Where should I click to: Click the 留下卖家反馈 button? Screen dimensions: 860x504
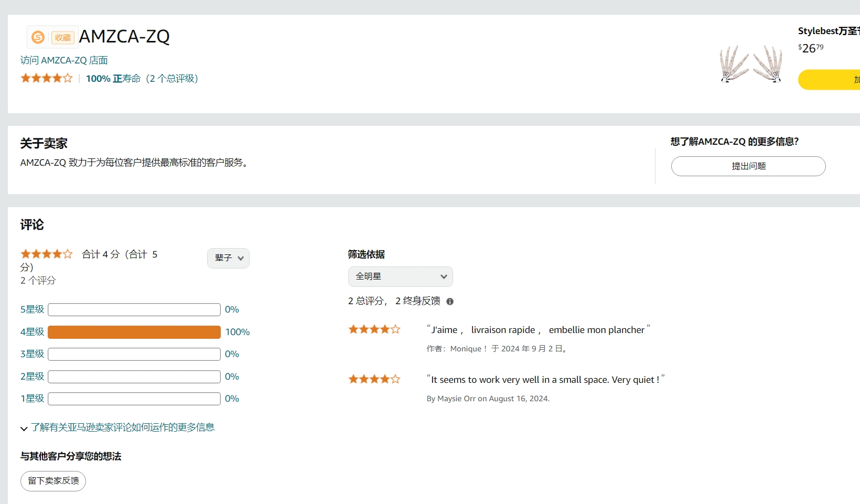click(53, 481)
